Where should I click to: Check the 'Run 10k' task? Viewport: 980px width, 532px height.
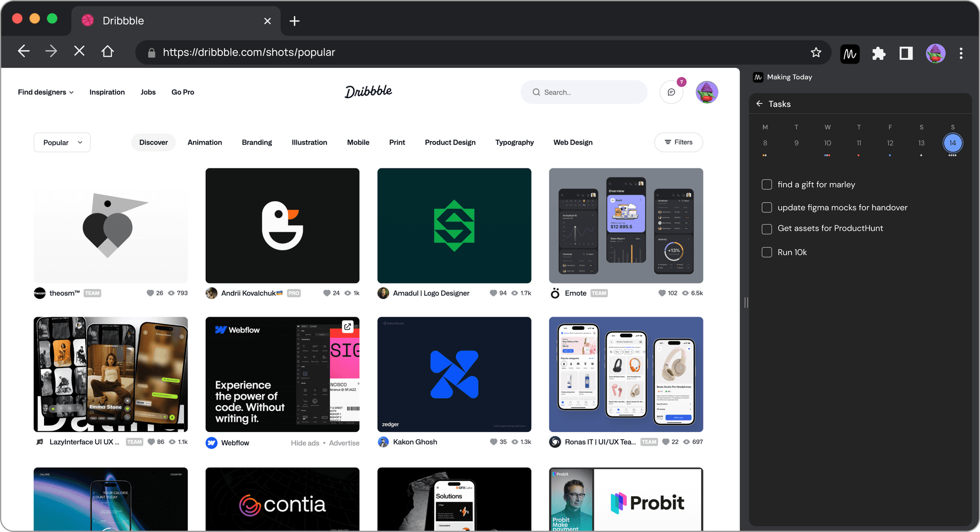coord(767,252)
